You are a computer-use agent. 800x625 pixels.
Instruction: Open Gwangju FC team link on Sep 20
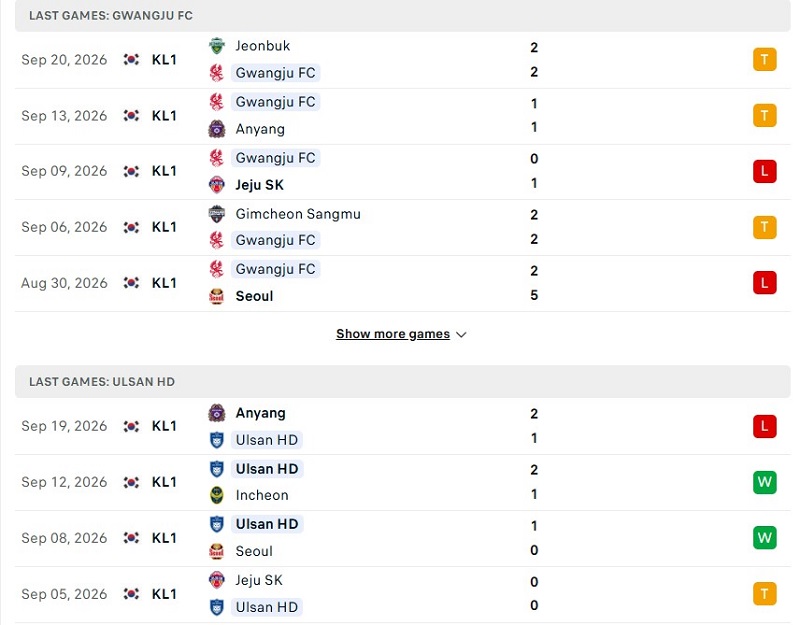[x=276, y=73]
